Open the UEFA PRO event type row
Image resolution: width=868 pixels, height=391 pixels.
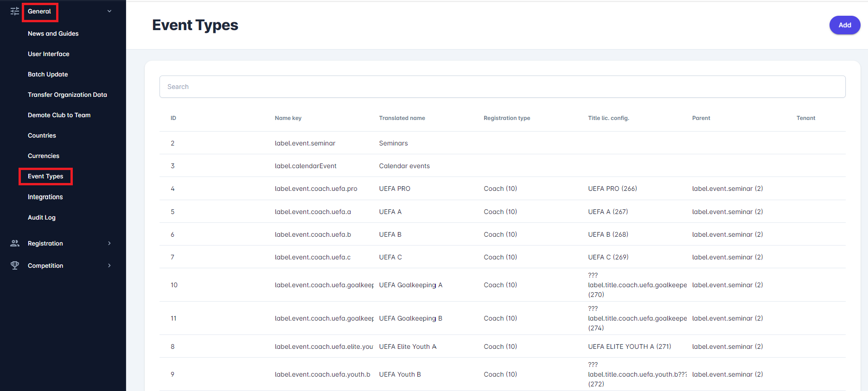point(395,189)
